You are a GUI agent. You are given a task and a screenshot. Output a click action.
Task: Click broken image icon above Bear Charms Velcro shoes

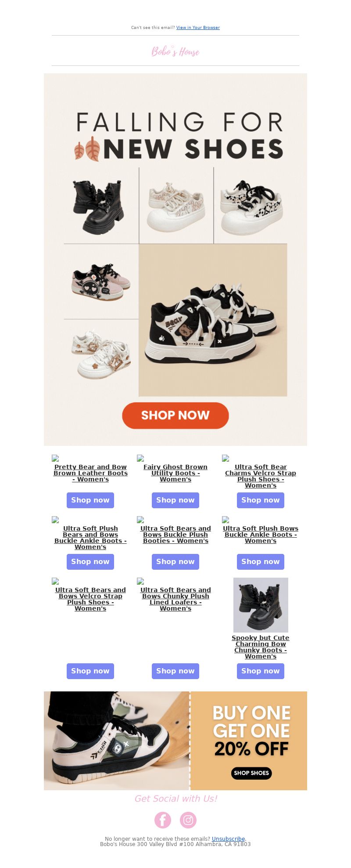click(x=226, y=458)
